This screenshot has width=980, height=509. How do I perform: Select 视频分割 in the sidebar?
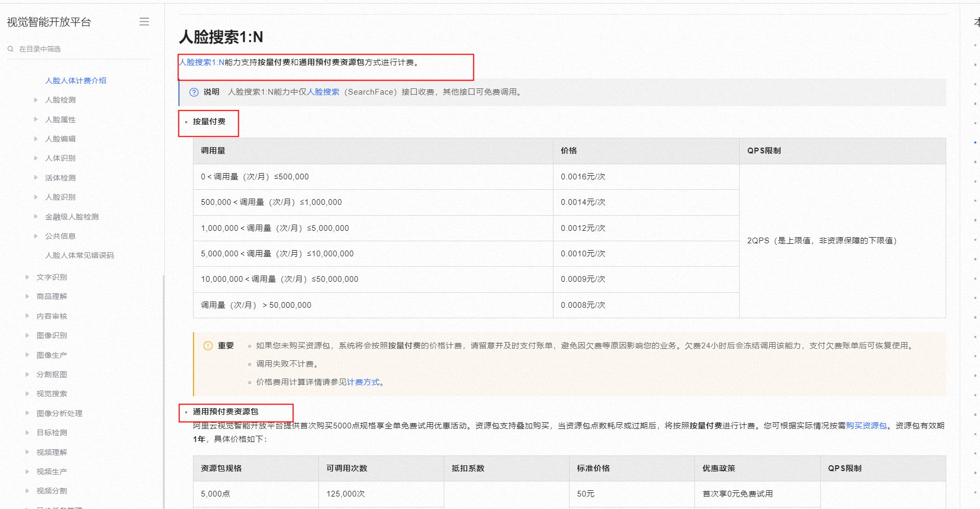click(51, 491)
